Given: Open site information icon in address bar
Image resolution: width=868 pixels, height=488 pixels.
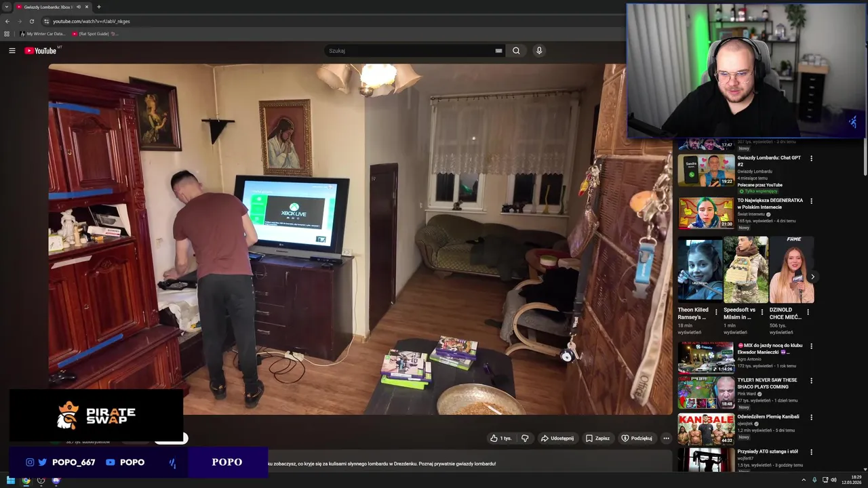Looking at the screenshot, I should (x=47, y=21).
